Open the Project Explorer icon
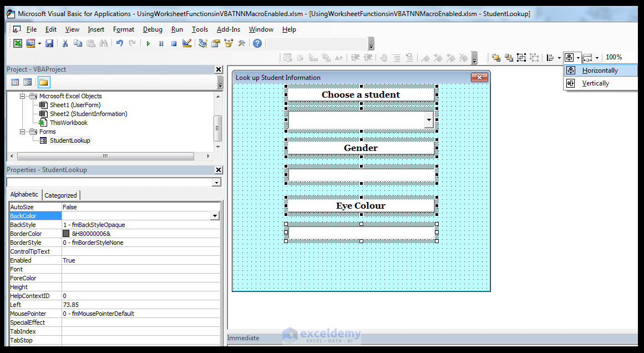 pos(202,43)
